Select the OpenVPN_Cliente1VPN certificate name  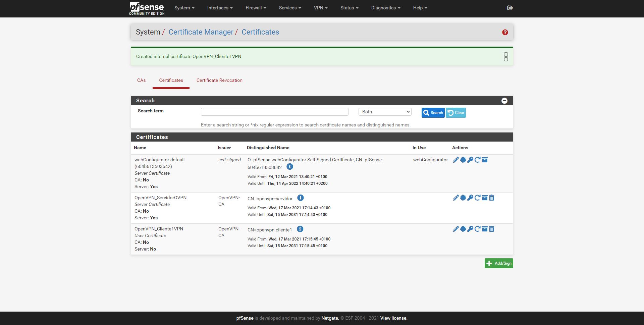tap(159, 229)
